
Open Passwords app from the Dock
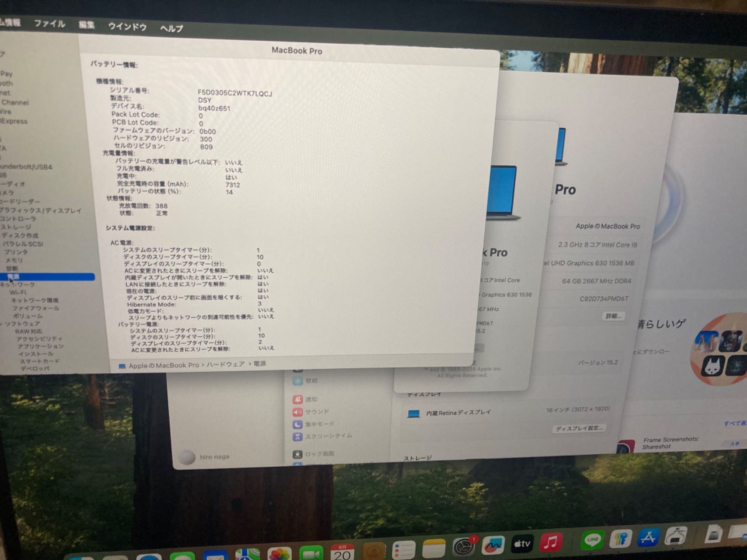[x=620, y=539]
